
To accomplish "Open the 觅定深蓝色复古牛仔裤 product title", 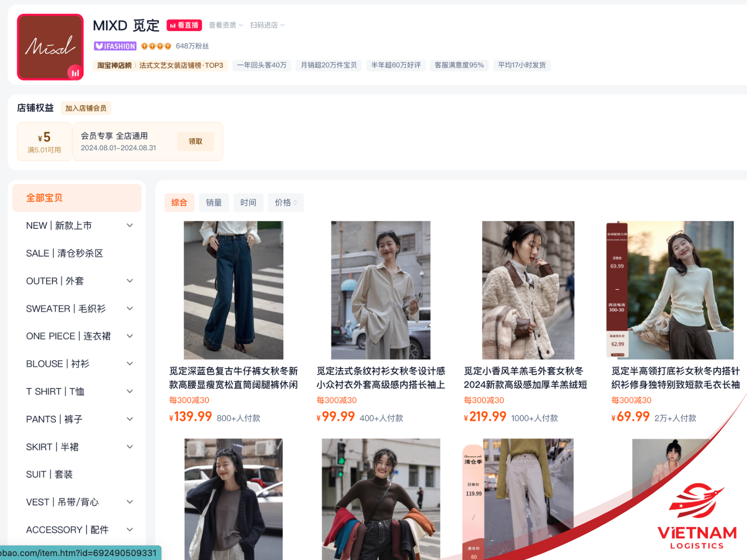I will (x=233, y=378).
